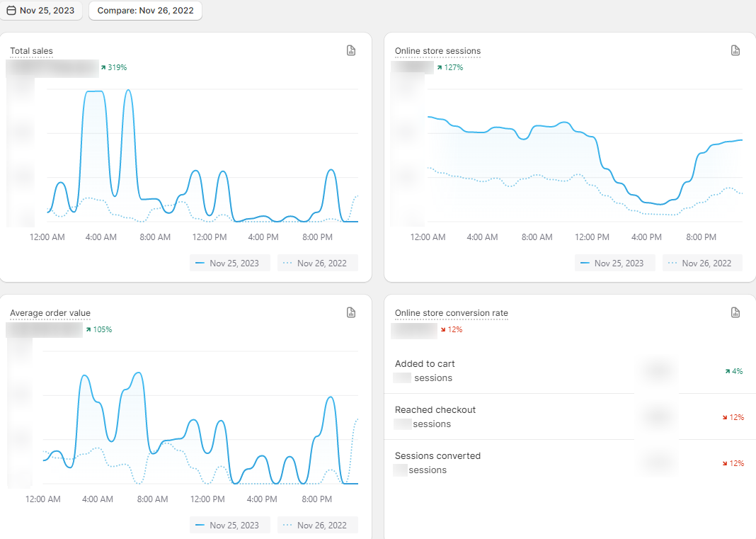Screen dimensions: 756x539
Task: Click 4:00 PM axis label in sessions chart
Action: point(646,237)
